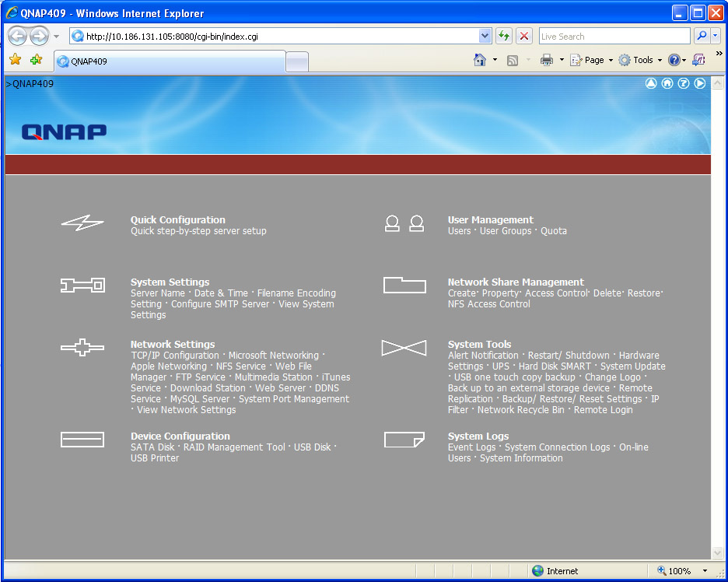Open the System Settings wrench icon
This screenshot has height=582, width=728.
click(82, 285)
